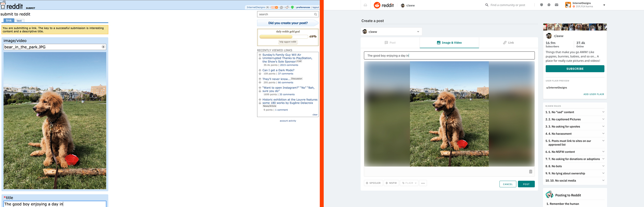Click the dog photo preview in old reddit
The width and height of the screenshot is (644, 207).
(x=55, y=120)
